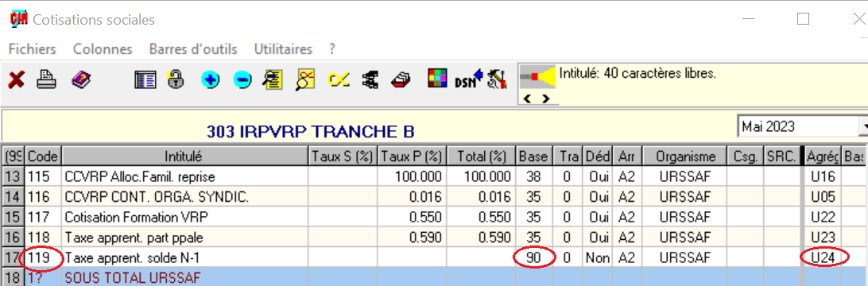Click the DSN arrow toolbar icon
The image size is (868, 286).
[468, 79]
